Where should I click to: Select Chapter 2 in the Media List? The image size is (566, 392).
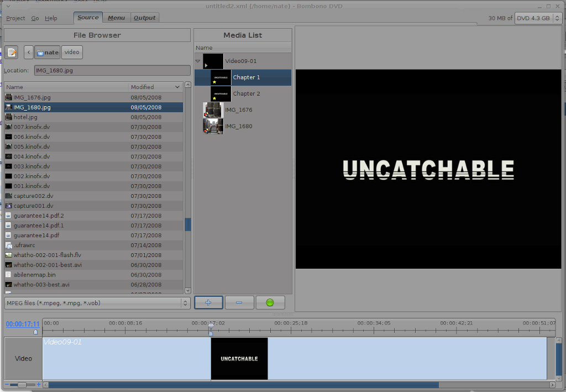tap(246, 93)
